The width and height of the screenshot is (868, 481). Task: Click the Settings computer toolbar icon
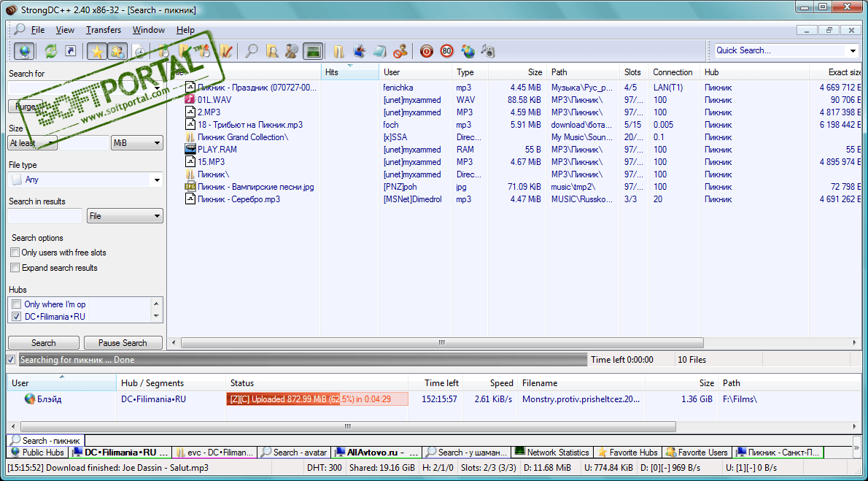point(360,51)
